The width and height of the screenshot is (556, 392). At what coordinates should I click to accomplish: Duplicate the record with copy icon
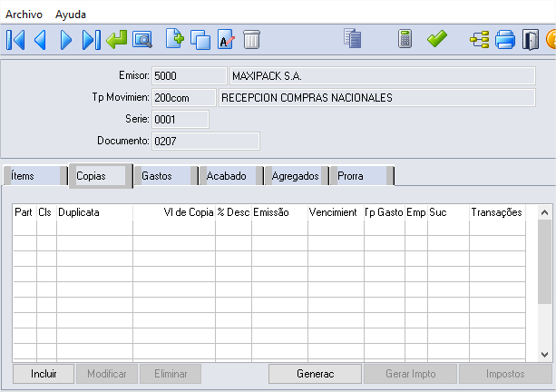tap(200, 39)
